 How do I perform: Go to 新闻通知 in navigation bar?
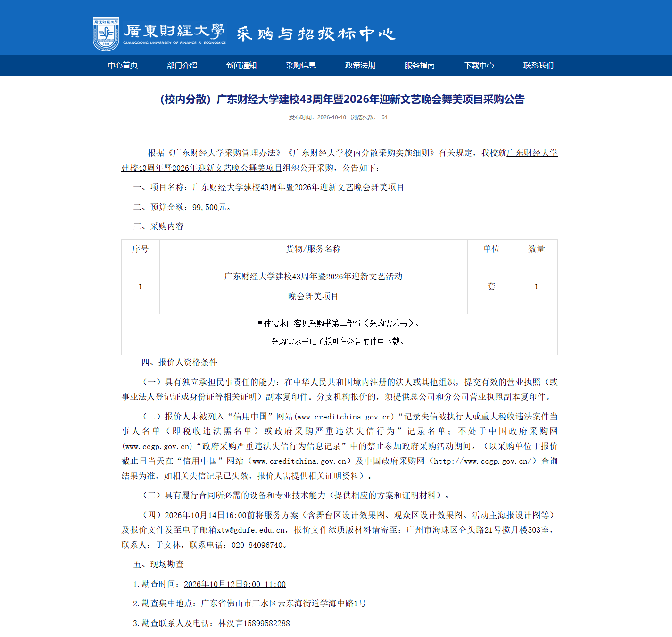[x=241, y=66]
